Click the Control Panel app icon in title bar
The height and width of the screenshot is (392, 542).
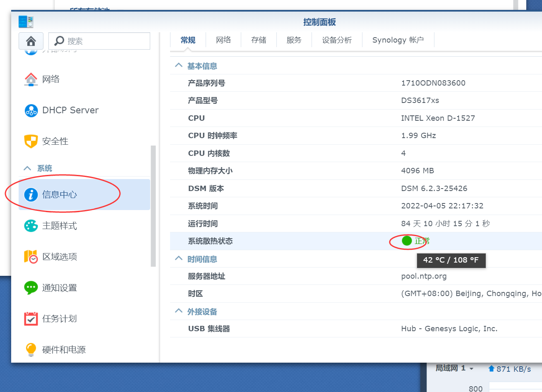26,22
